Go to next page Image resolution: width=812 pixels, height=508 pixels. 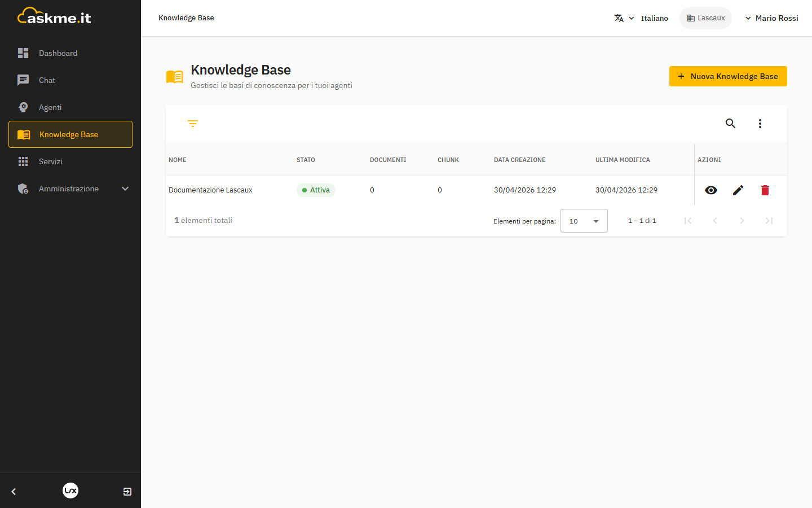pyautogui.click(x=742, y=221)
